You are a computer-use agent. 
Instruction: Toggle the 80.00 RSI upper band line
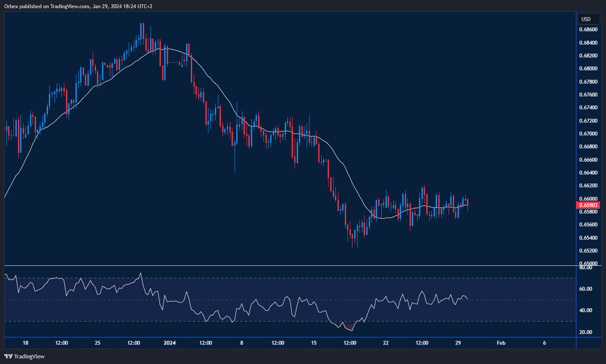point(586,268)
